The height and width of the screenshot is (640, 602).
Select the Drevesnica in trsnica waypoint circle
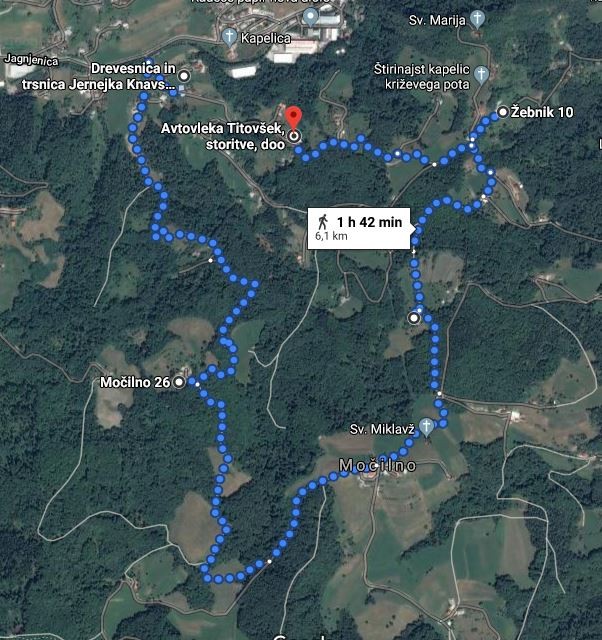tap(184, 76)
